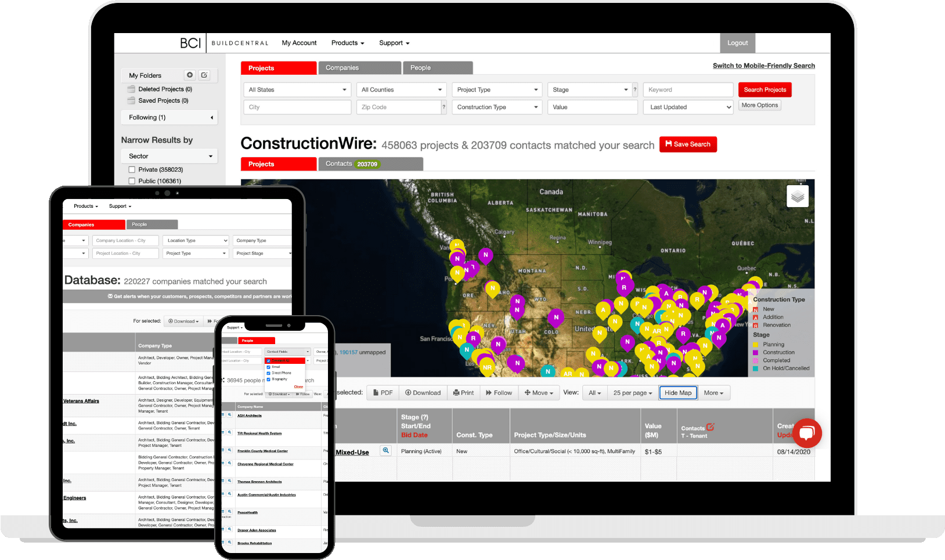Open the Support menu on laptop
Viewport: 945px width, 560px height.
click(394, 43)
